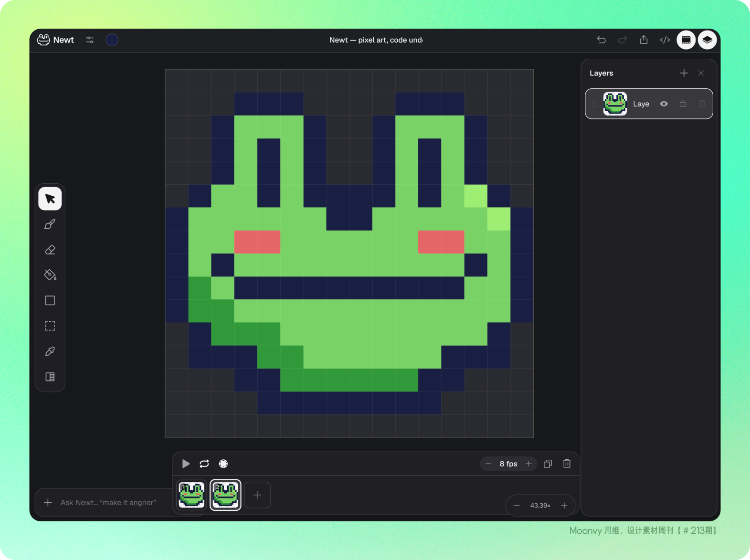Toggle the Layers panel button
This screenshot has height=560, width=750.
click(x=708, y=40)
